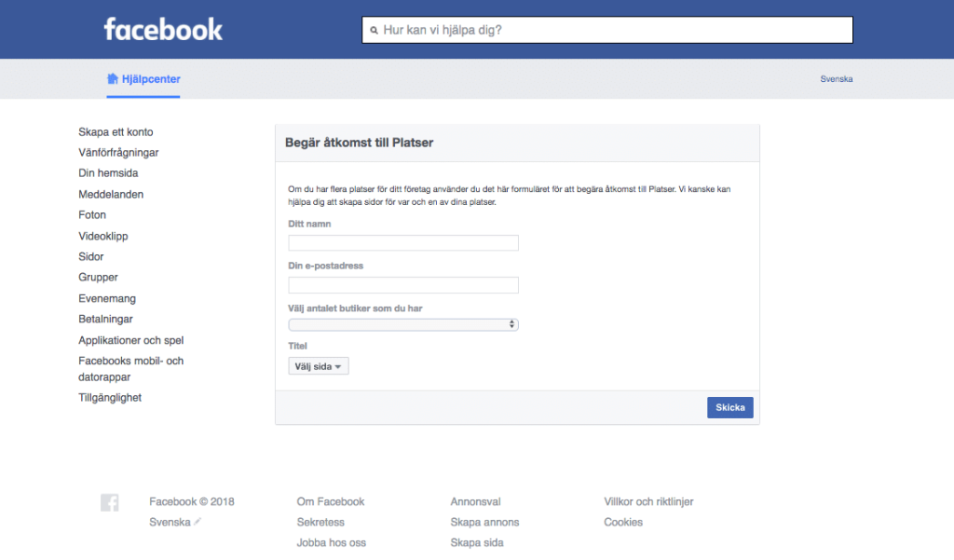Click the Facebook square icon in the footer
Image resolution: width=954 pixels, height=560 pixels.
pyautogui.click(x=109, y=502)
